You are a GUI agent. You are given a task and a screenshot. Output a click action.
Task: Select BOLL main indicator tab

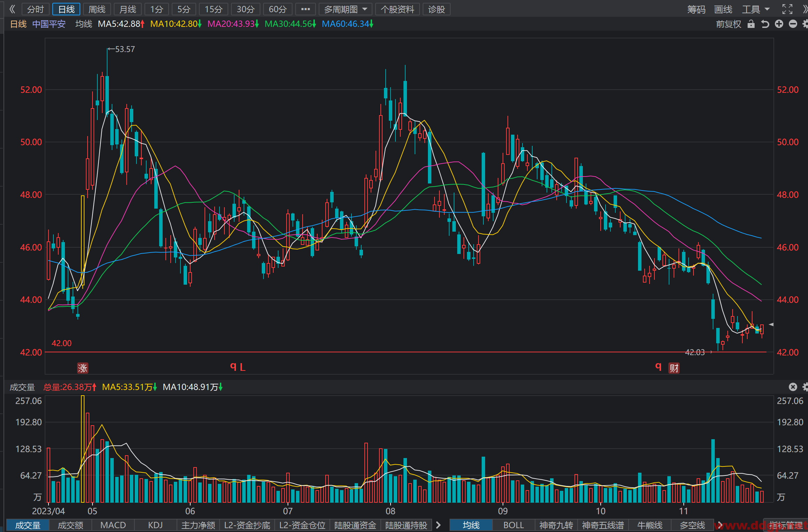pyautogui.click(x=514, y=525)
